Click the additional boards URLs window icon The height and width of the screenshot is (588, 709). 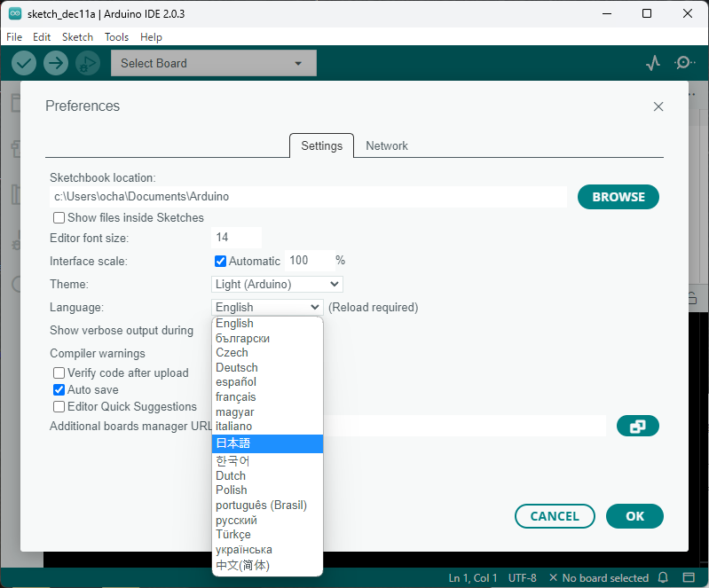(637, 427)
